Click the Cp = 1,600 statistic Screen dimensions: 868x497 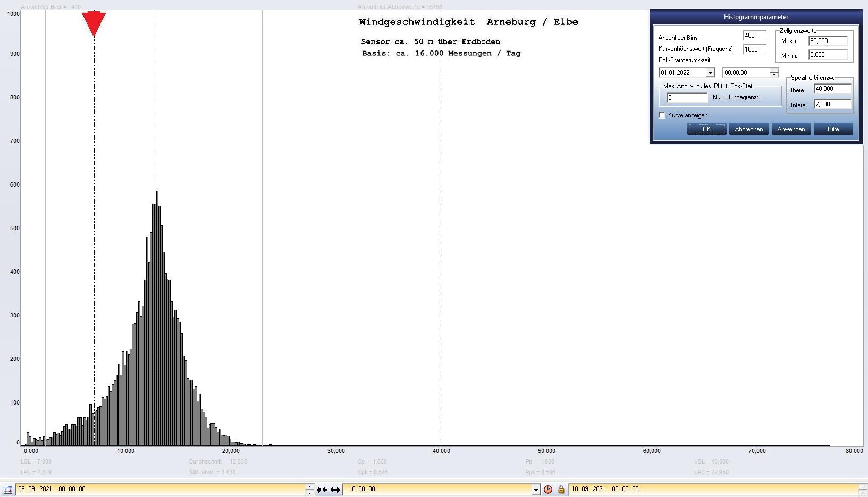(372, 462)
